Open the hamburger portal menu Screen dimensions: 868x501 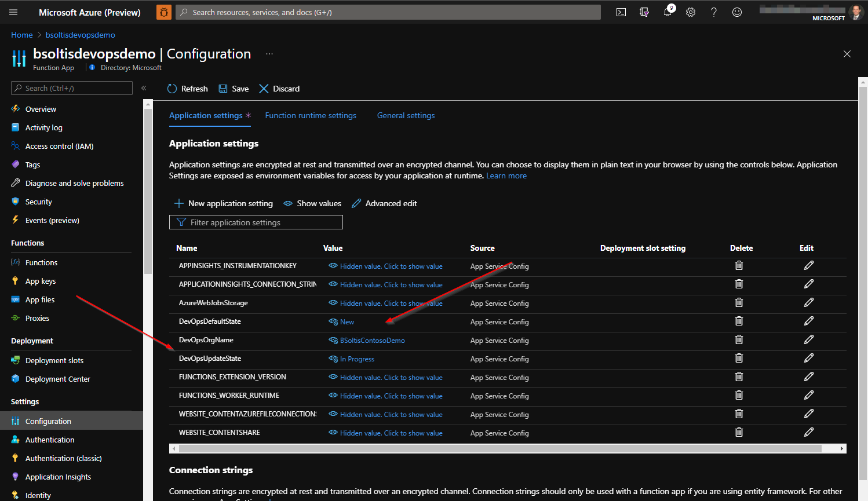point(13,12)
